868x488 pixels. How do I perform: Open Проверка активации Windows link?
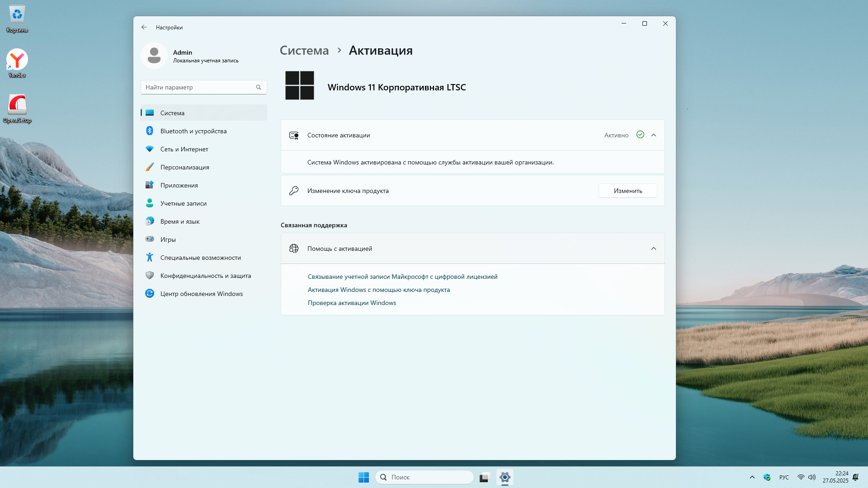point(352,303)
